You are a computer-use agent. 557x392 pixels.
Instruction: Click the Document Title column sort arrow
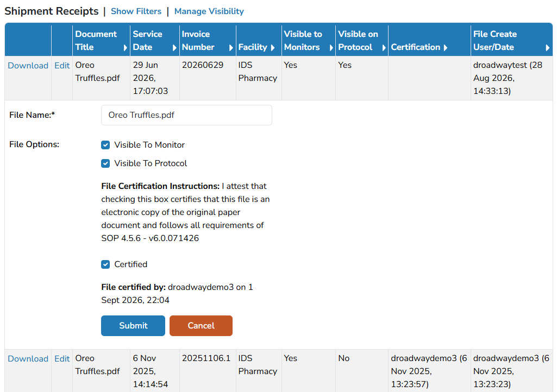coord(125,48)
